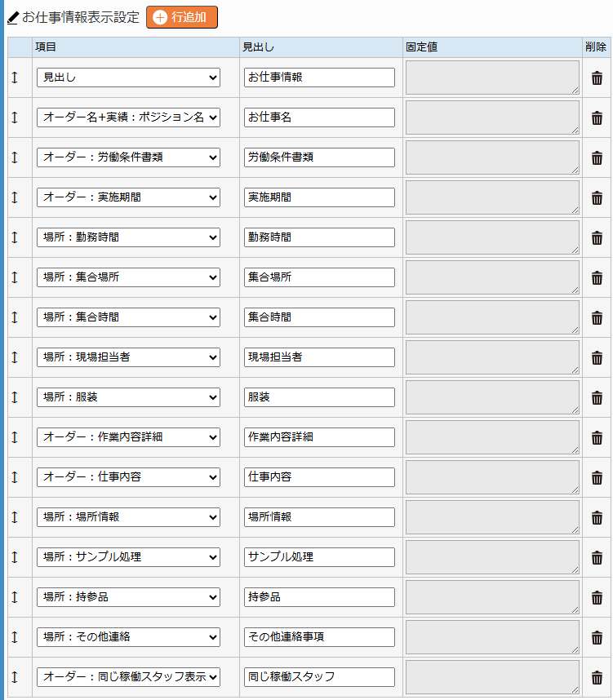Delete the お仕事情報 heading row

click(597, 78)
